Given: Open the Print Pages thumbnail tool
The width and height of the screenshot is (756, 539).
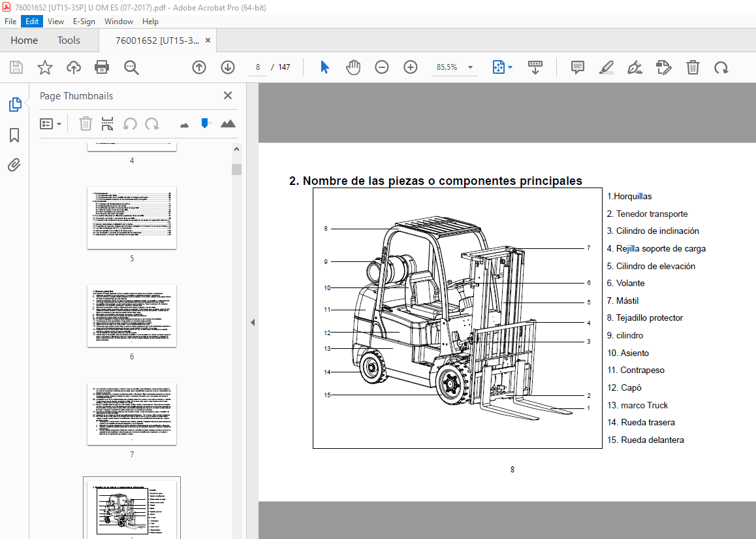Looking at the screenshot, I should point(107,124).
